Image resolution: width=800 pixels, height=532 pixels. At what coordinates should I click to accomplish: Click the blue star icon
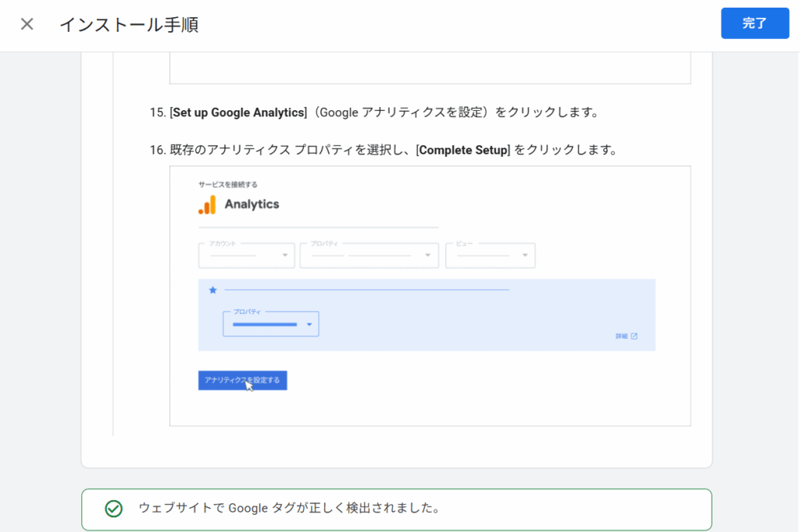[212, 290]
